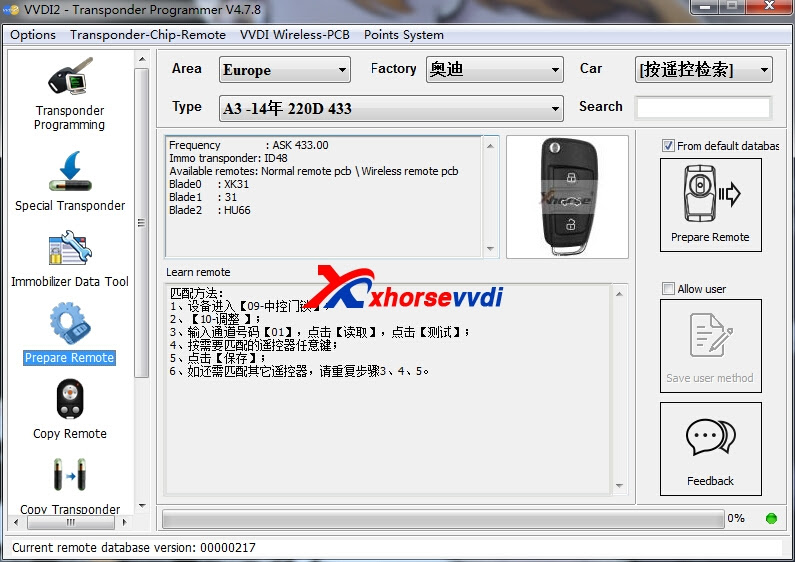Screen dimensions: 795x562
Task: Click sidebar scroll down arrow
Action: (142, 506)
